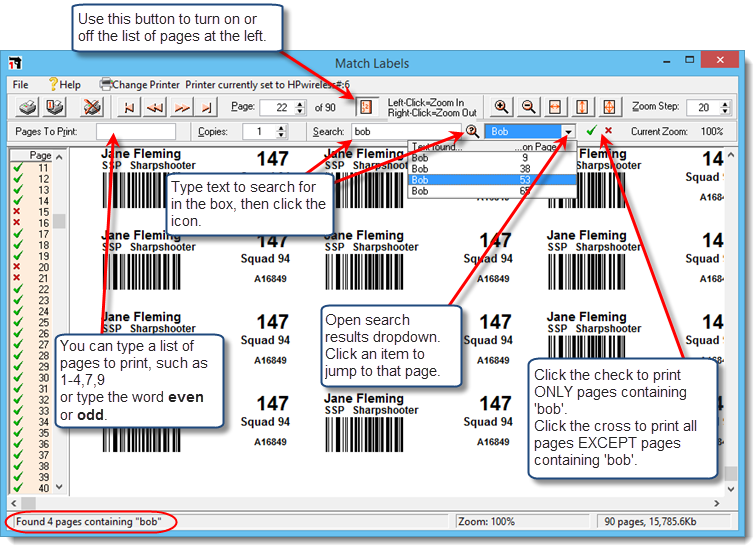Jump to the last page arrow

pos(207,107)
